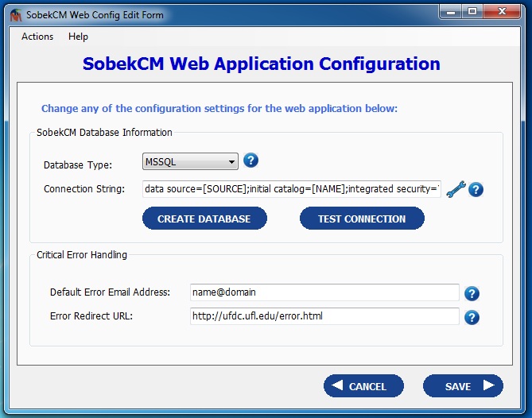Click the CANCEL button
The image size is (532, 418).
click(x=363, y=385)
